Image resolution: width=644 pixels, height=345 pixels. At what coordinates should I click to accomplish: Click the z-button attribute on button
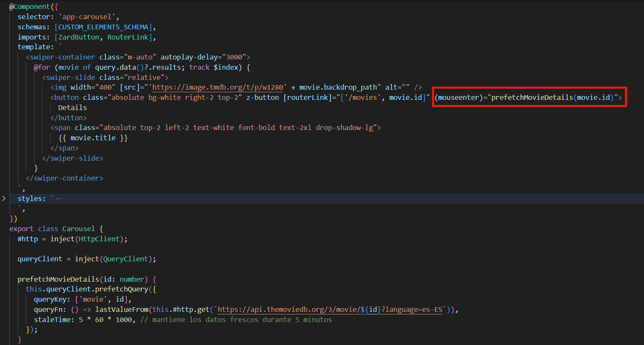[262, 97]
